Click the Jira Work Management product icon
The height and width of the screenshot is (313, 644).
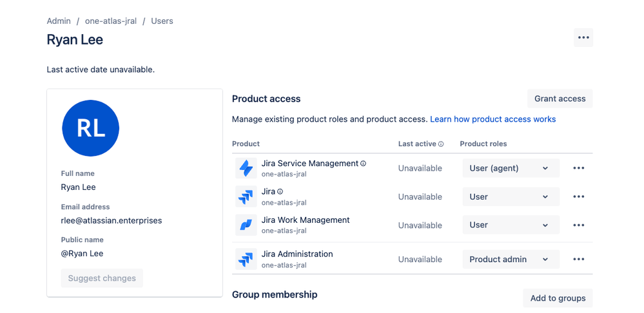(x=246, y=225)
